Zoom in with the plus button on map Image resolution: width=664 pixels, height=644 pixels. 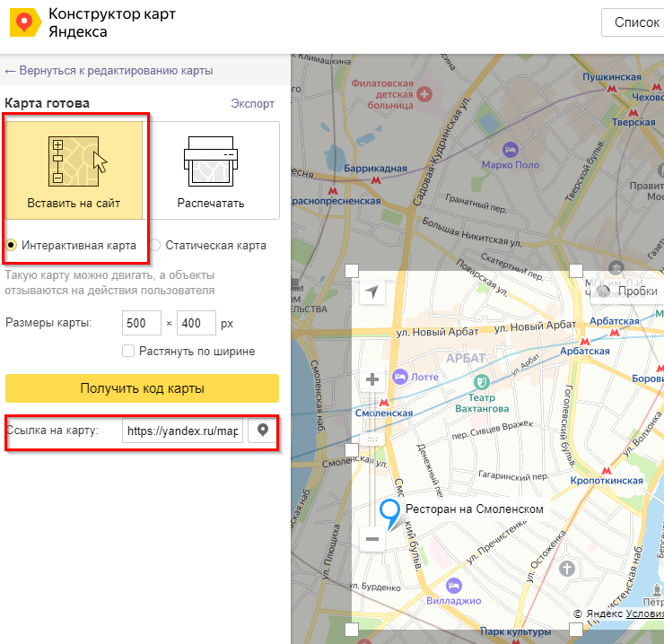pyautogui.click(x=372, y=379)
